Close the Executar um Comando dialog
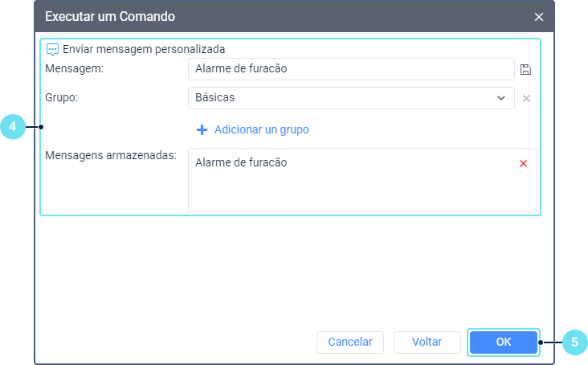Screen dimensions: 588x365 [539, 16]
